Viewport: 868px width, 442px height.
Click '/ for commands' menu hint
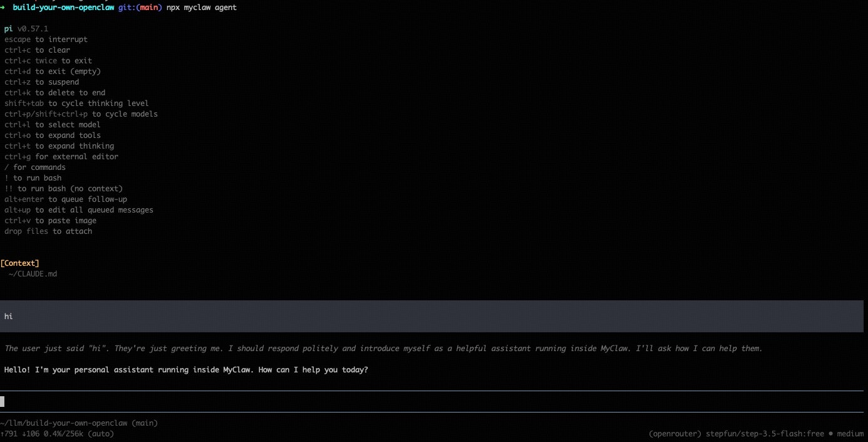[34, 167]
